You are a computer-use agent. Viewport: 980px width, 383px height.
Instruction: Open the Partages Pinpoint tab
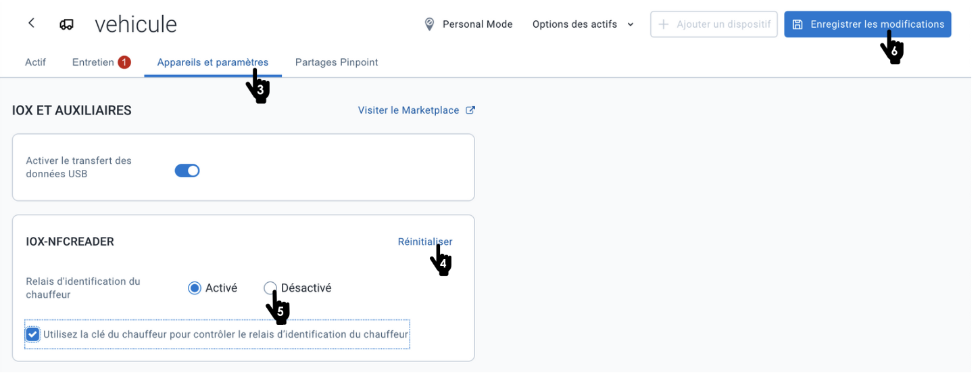(x=337, y=62)
